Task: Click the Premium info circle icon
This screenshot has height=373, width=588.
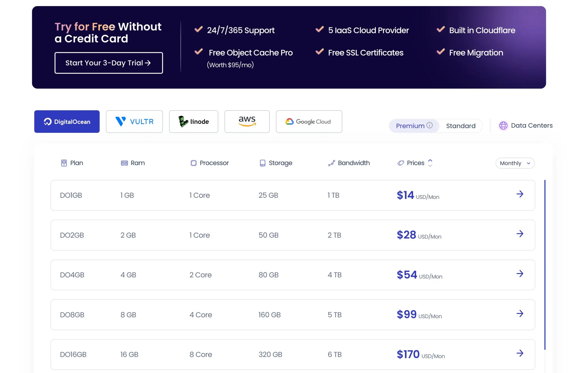Action: (429, 125)
